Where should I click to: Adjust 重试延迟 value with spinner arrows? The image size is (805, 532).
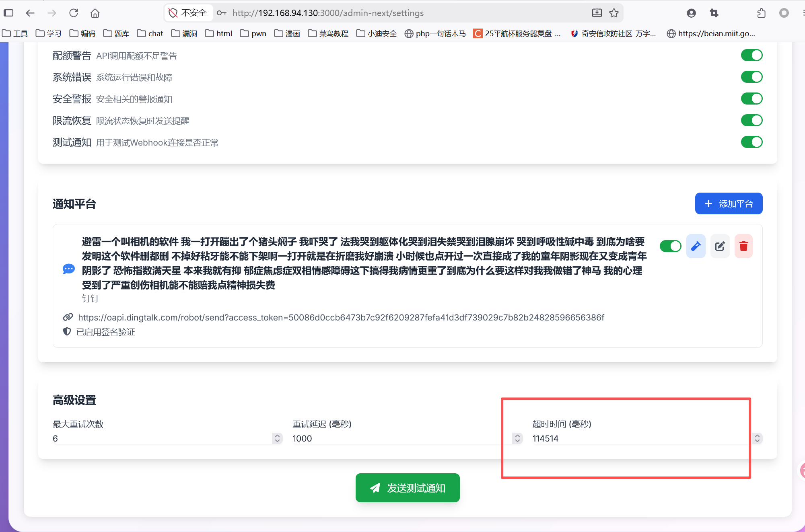pos(517,438)
